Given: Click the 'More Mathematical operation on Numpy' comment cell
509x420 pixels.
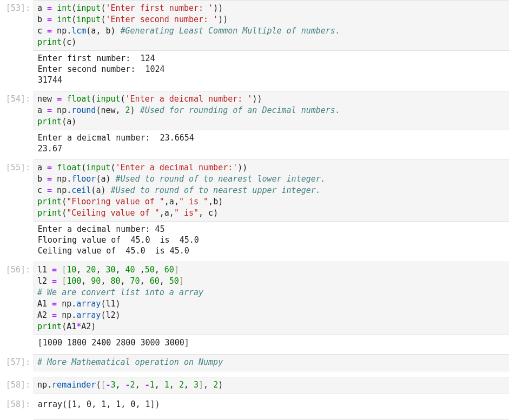Looking at the screenshot, I should click(130, 362).
